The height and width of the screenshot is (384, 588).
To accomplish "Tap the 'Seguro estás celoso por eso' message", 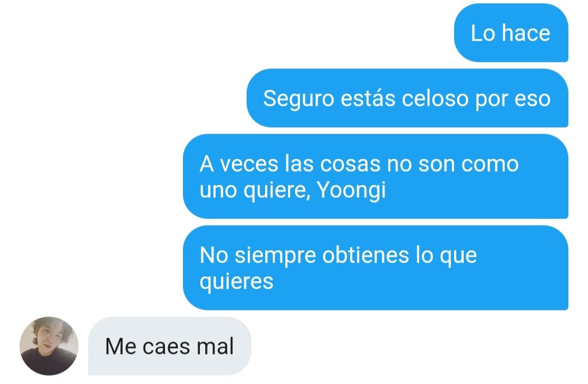I will pyautogui.click(x=407, y=98).
